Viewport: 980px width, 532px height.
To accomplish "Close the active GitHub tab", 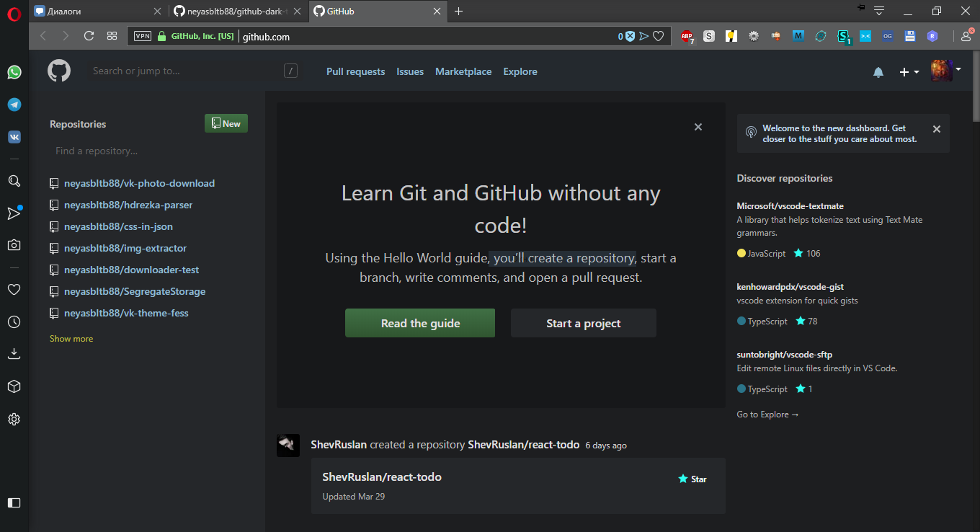I will pyautogui.click(x=437, y=12).
